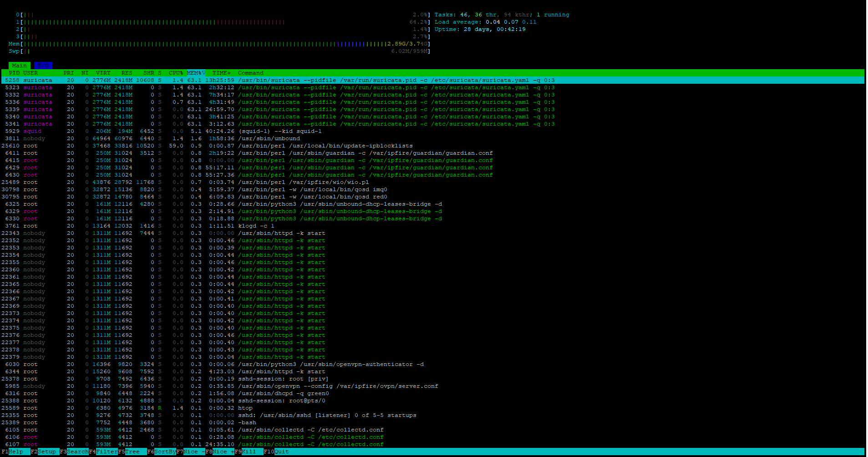Select the unbound process PID 3811
868x457 pixels.
(433, 138)
